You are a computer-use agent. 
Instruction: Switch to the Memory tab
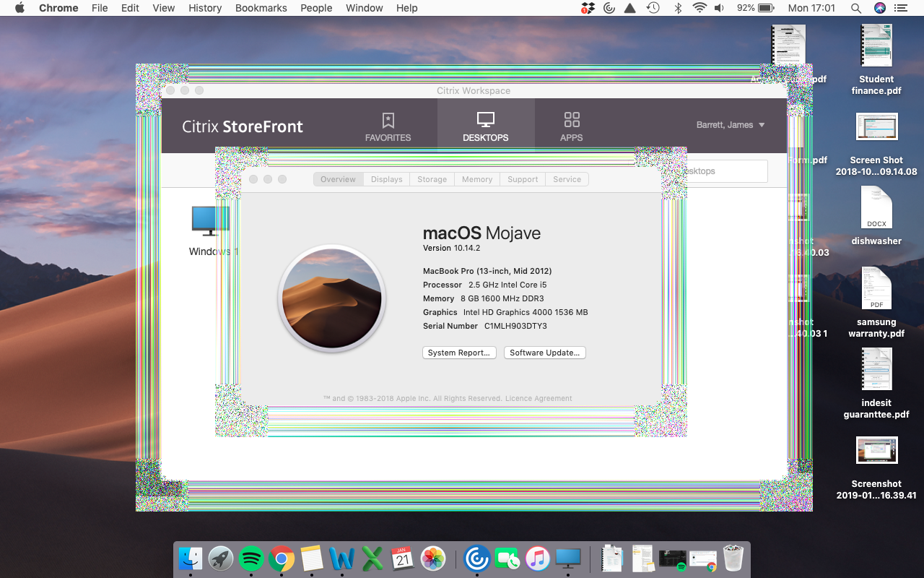click(x=477, y=179)
